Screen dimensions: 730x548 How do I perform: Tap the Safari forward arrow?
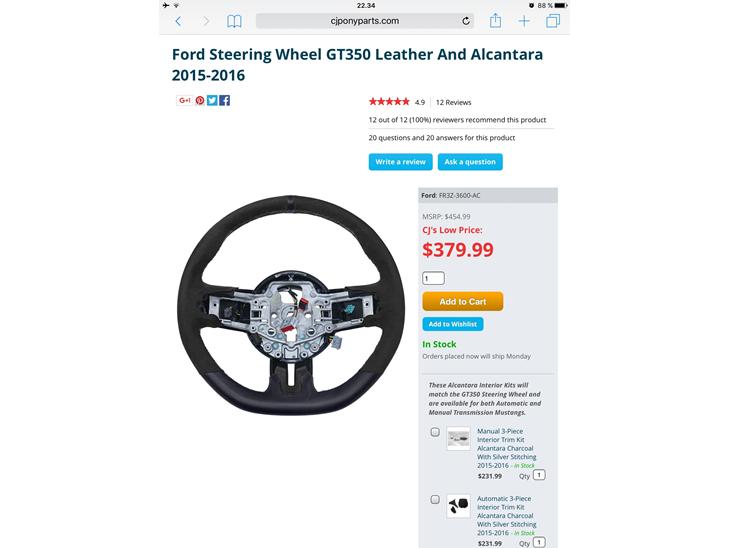click(206, 21)
